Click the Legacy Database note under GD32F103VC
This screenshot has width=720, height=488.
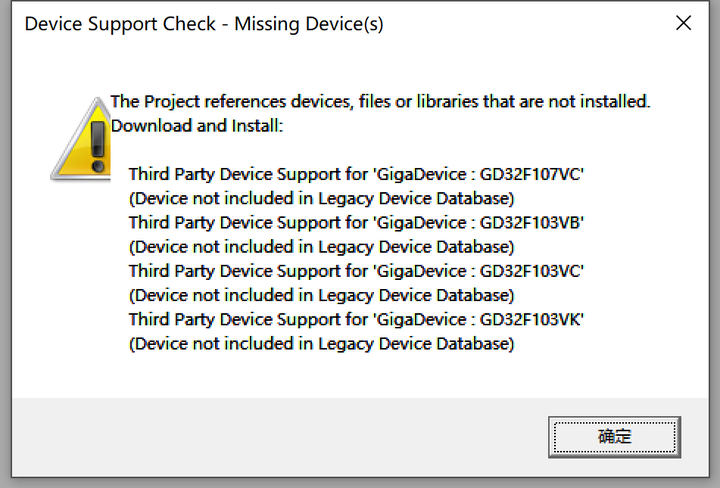321,295
